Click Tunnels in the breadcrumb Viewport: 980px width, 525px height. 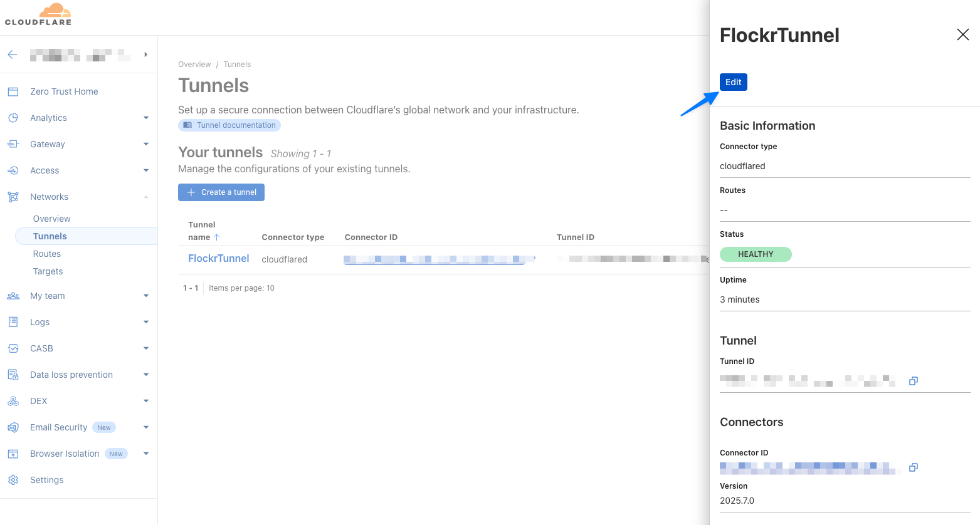click(x=237, y=65)
